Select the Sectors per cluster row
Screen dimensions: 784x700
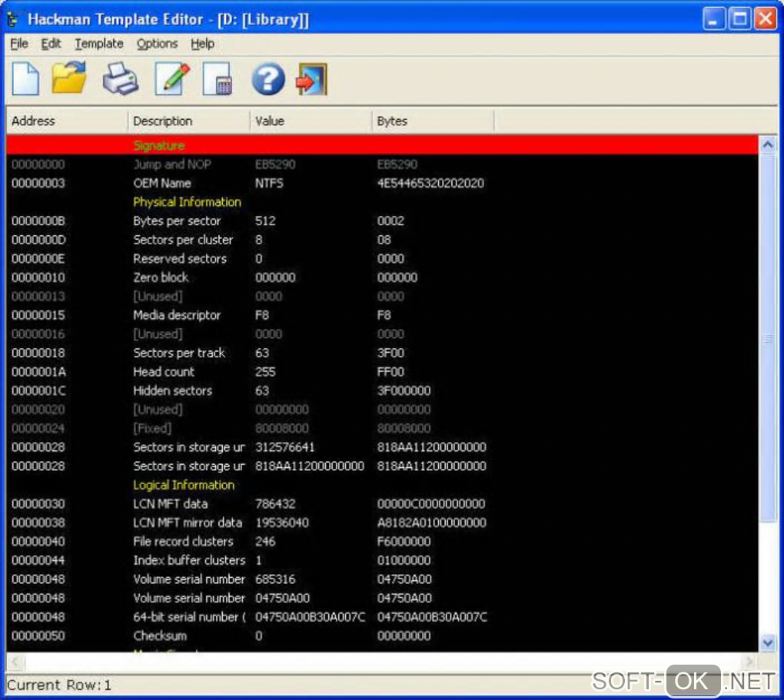click(382, 240)
